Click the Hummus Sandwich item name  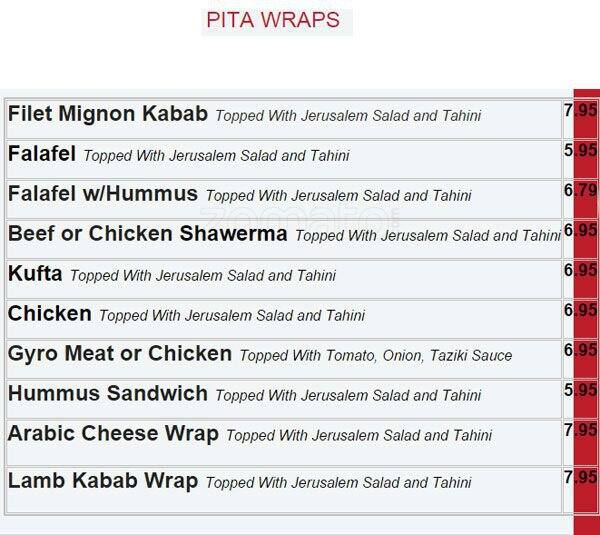click(x=107, y=394)
